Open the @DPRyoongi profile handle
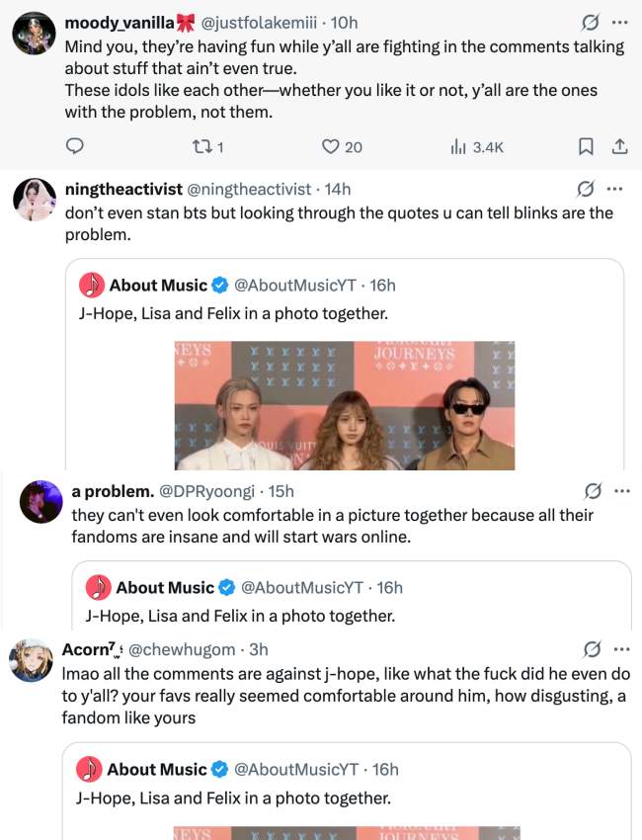Viewport: 642px width, 840px height. (207, 491)
